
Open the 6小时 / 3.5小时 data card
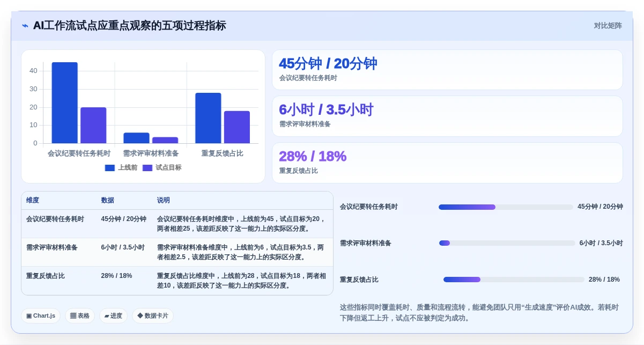click(x=447, y=116)
